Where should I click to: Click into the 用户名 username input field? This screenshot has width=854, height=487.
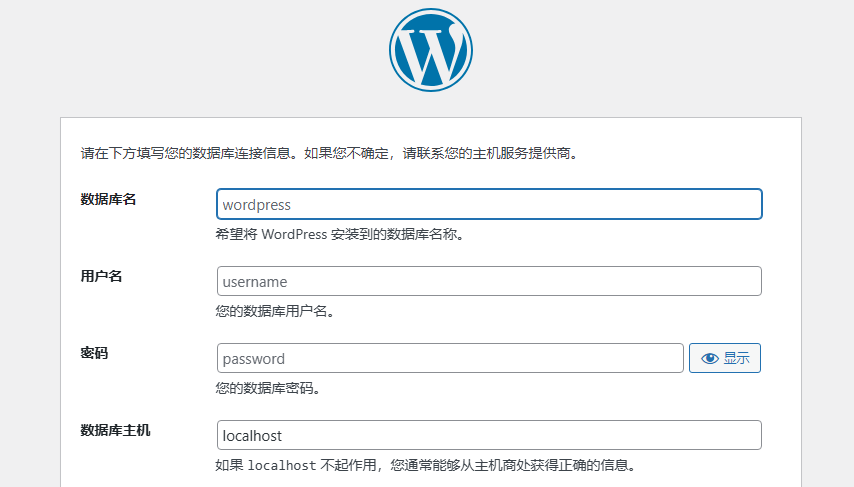click(489, 282)
